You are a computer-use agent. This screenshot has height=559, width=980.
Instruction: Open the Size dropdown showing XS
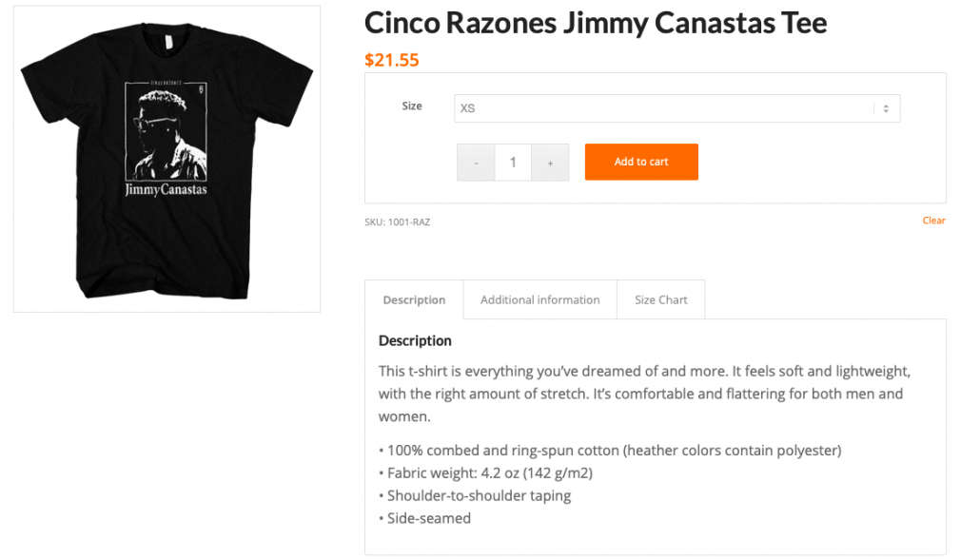pos(666,108)
